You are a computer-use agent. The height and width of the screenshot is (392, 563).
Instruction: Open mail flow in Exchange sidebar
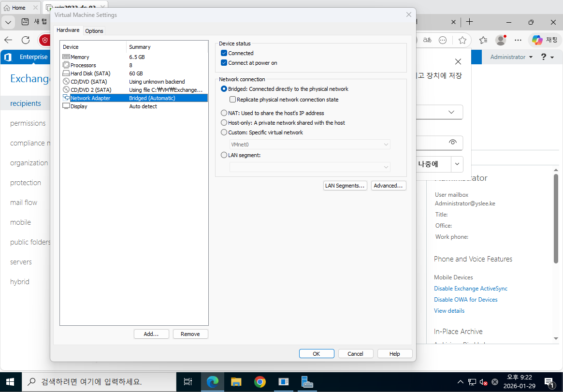24,203
